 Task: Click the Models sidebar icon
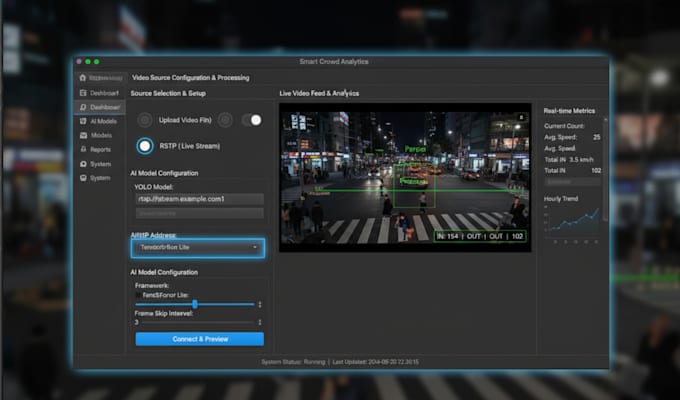[83, 135]
